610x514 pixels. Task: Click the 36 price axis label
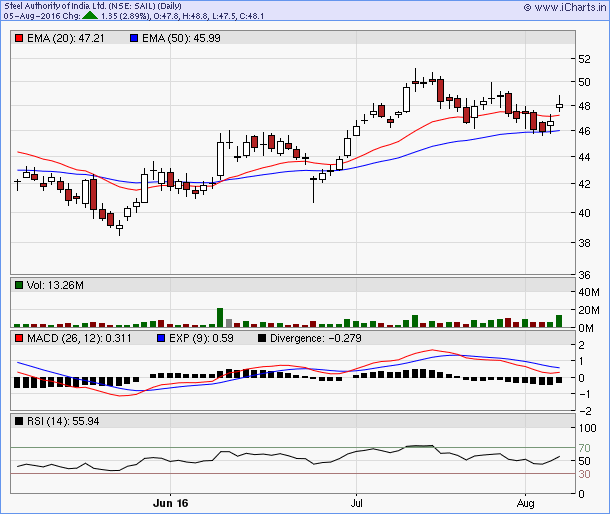coord(584,275)
